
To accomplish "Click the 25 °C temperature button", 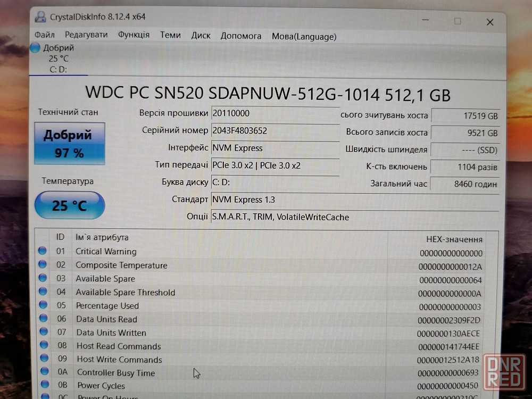I will (70, 205).
